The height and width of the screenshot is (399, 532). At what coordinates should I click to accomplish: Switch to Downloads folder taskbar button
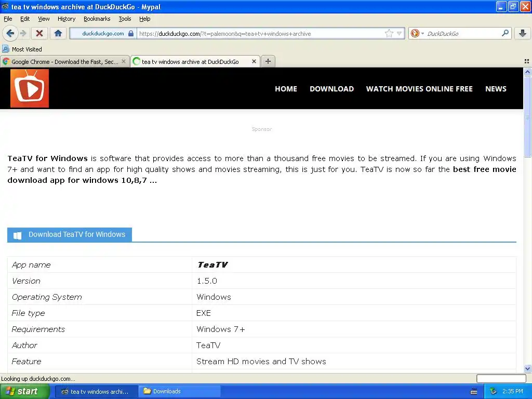click(x=180, y=392)
